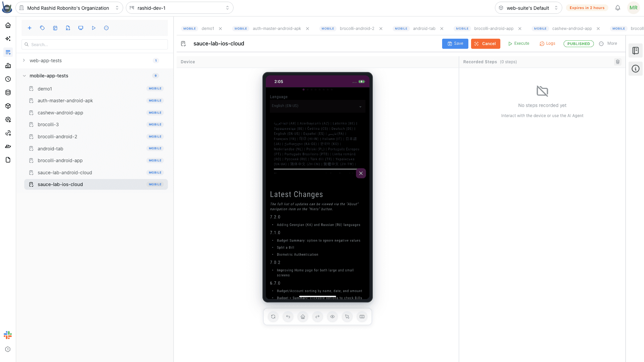The width and height of the screenshot is (644, 362).
Task: Open the tag icon in test toolbar
Action: pos(42,28)
